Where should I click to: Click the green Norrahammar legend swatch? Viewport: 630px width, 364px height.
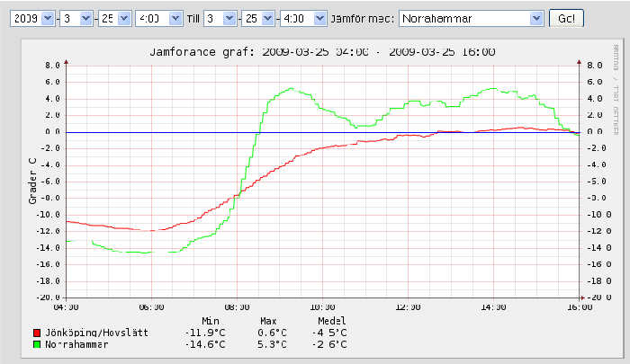[37, 344]
